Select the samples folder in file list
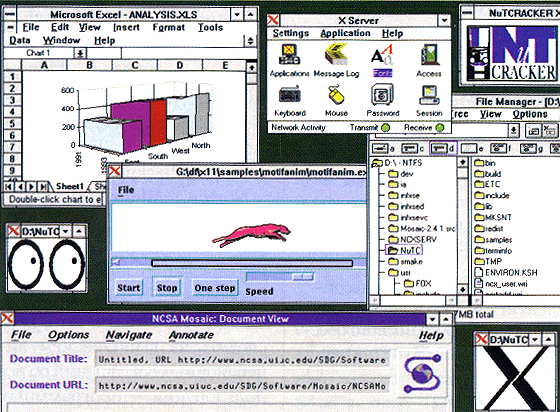Screen dimensions: 560x412 coord(493,240)
